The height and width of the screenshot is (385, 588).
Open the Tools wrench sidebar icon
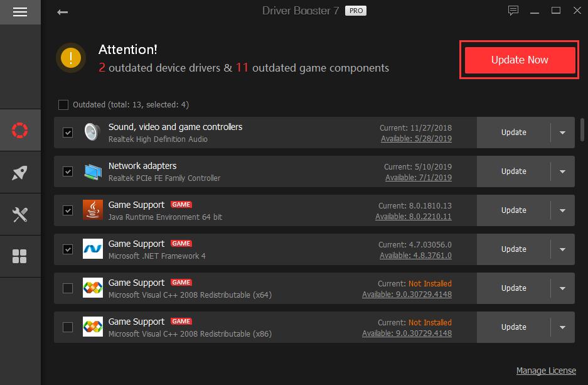(20, 215)
